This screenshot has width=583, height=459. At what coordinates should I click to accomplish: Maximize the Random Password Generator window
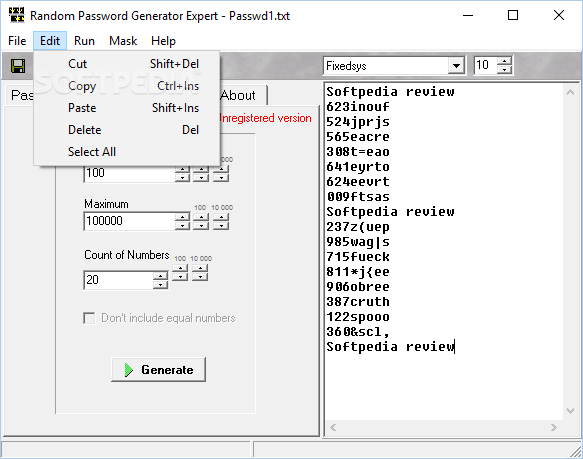513,15
